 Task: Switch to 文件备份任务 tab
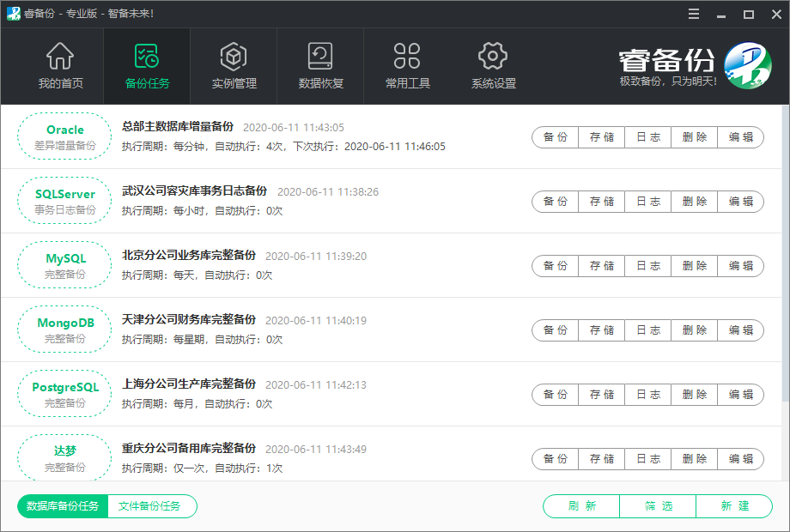click(152, 506)
